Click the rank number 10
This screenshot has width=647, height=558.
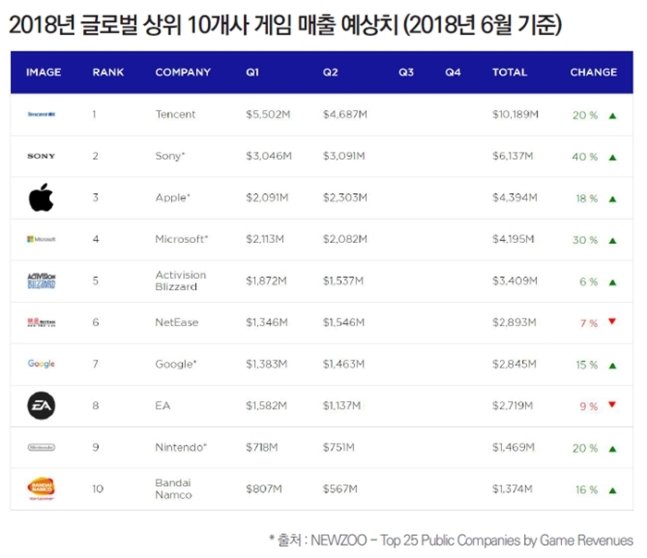98,489
